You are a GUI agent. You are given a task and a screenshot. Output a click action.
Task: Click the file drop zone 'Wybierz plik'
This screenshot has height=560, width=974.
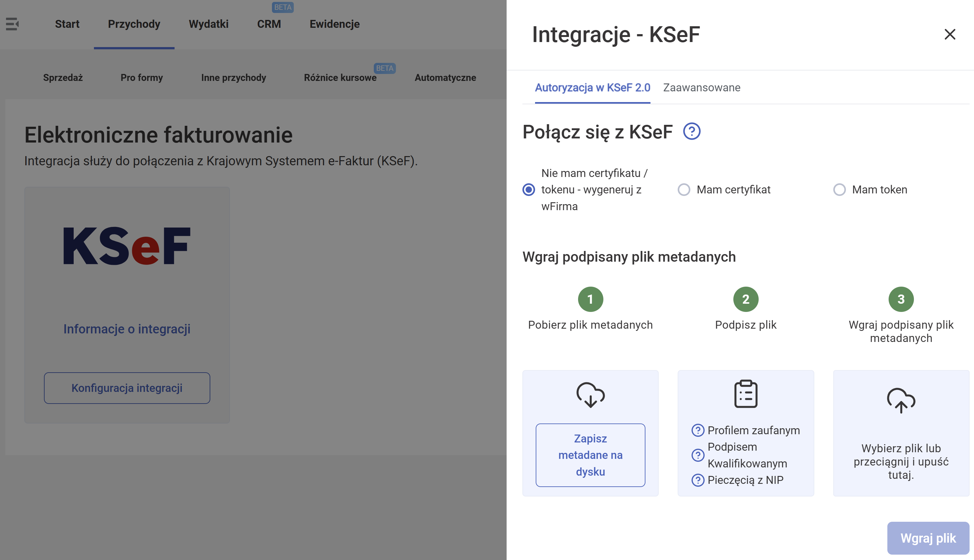coord(901,461)
